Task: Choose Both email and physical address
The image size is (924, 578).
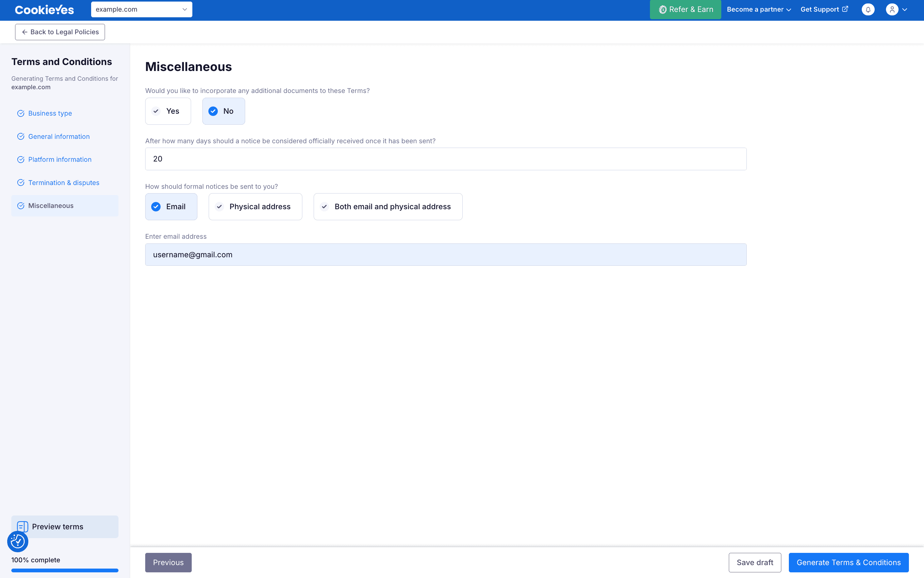Action: (388, 207)
